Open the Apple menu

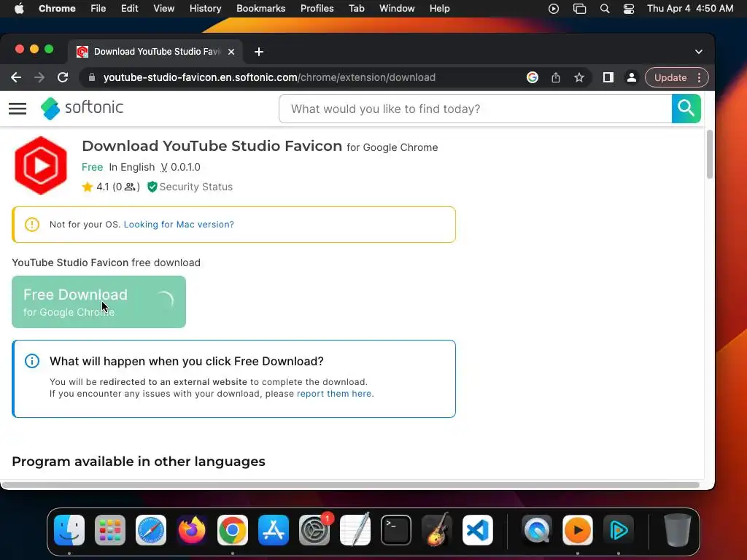19,9
